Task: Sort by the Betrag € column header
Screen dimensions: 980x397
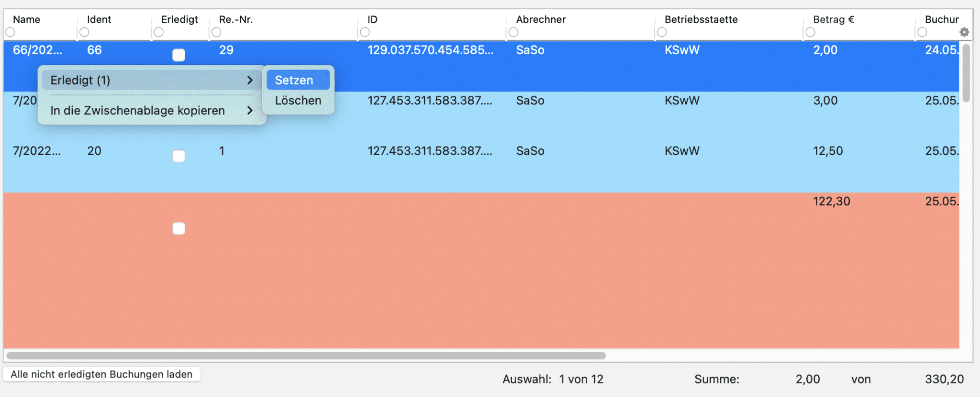Action: (834, 20)
